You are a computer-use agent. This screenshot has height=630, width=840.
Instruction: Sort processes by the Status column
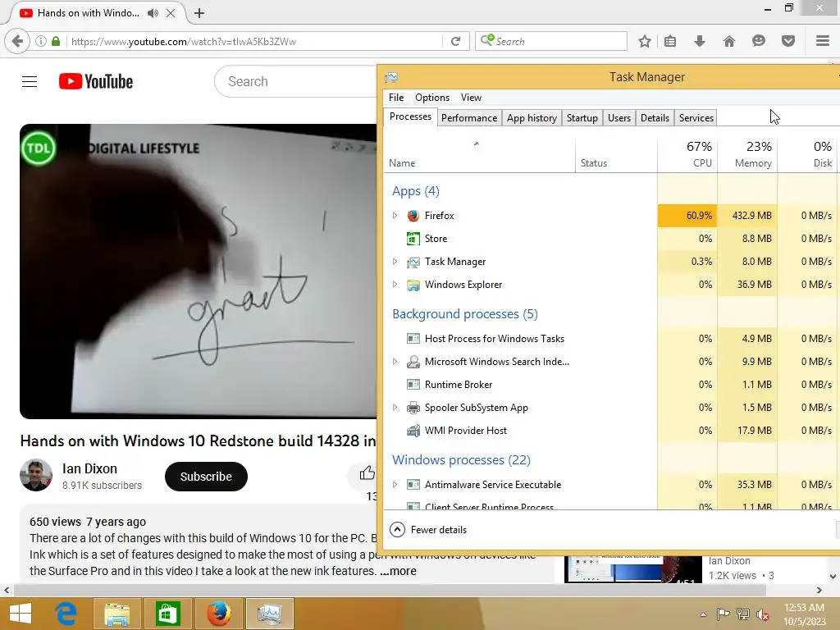[617, 155]
